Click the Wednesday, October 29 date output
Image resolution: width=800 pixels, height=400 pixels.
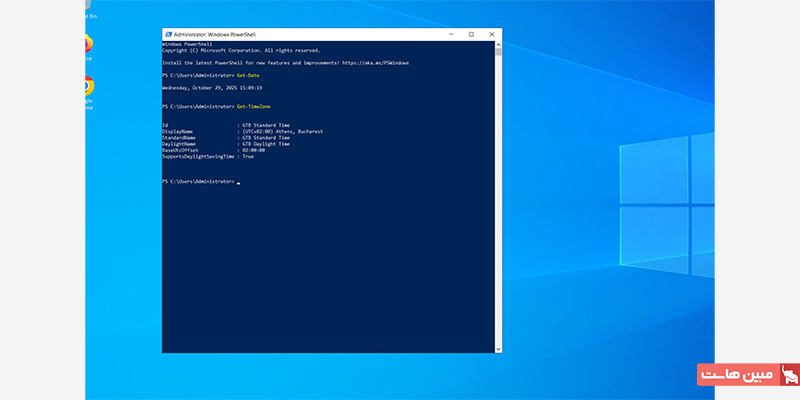tap(213, 87)
